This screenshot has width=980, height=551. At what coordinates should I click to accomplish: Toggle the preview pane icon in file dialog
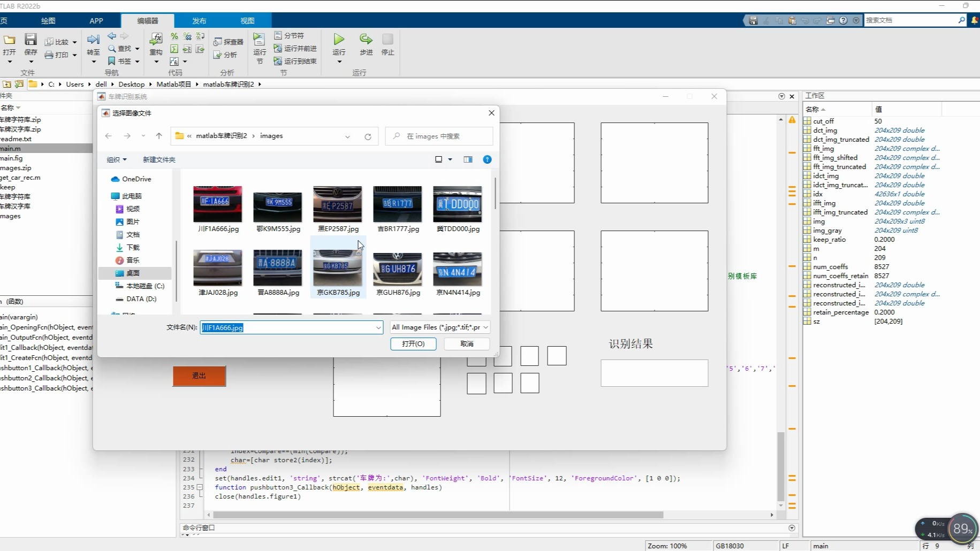click(468, 159)
